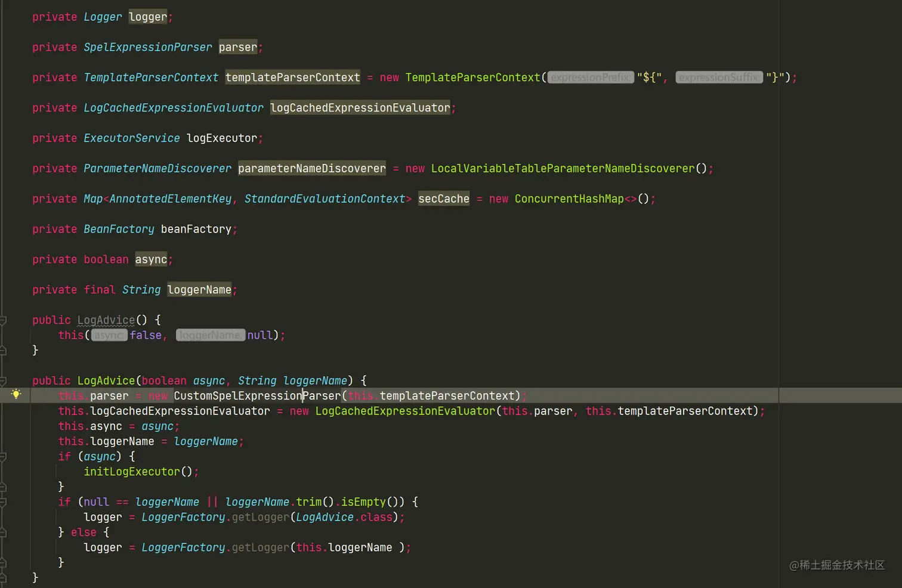
Task: Click the highlighted 'templateParserContext' field name
Action: pos(293,78)
